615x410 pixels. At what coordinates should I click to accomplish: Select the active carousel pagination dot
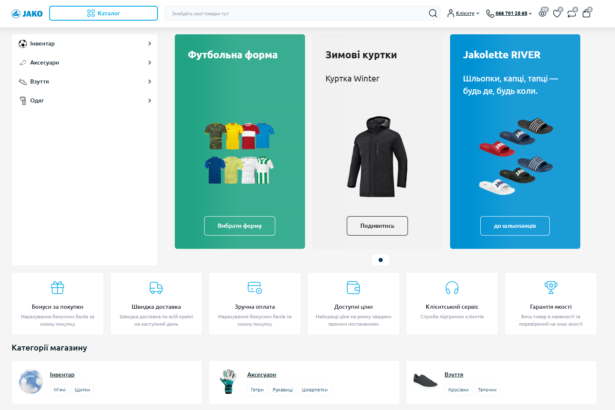click(x=379, y=260)
